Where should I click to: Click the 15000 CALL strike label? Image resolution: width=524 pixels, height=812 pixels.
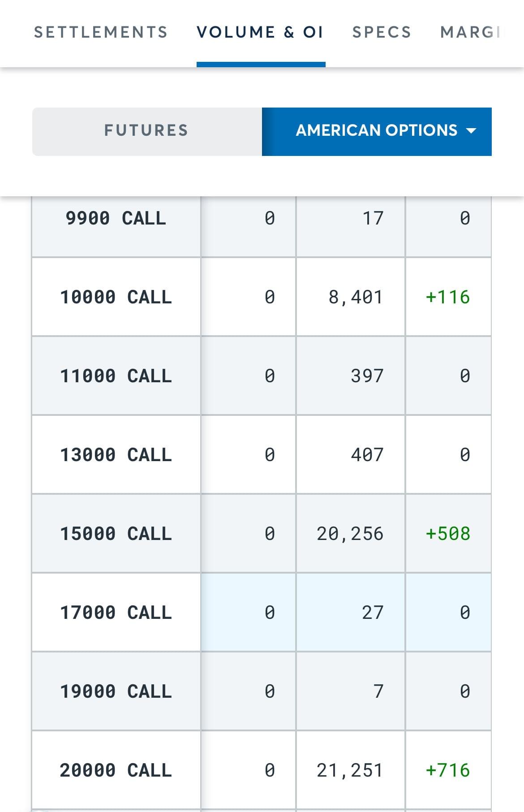point(116,534)
